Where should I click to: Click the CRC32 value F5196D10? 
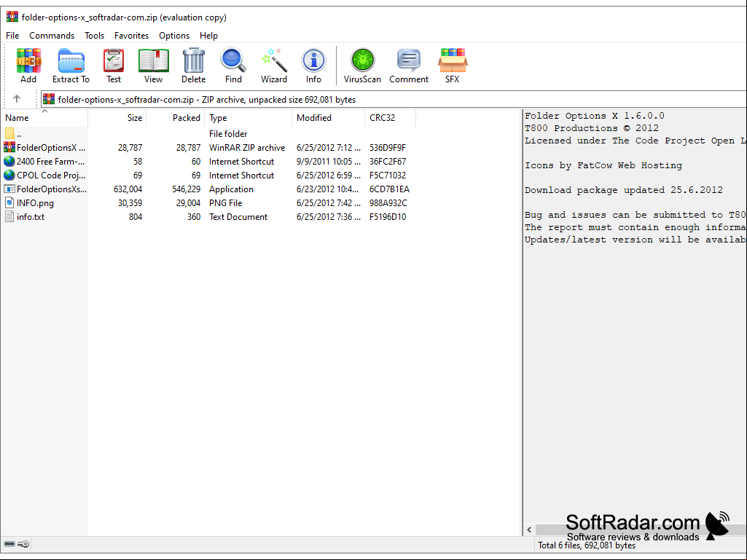tap(388, 217)
